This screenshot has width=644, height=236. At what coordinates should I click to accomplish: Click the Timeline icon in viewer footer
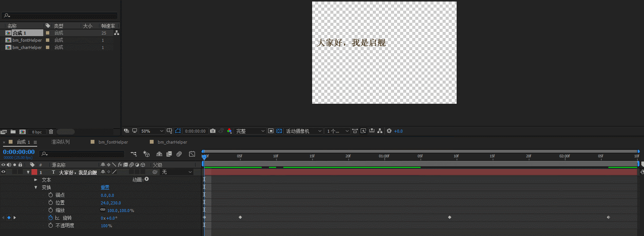(x=372, y=131)
